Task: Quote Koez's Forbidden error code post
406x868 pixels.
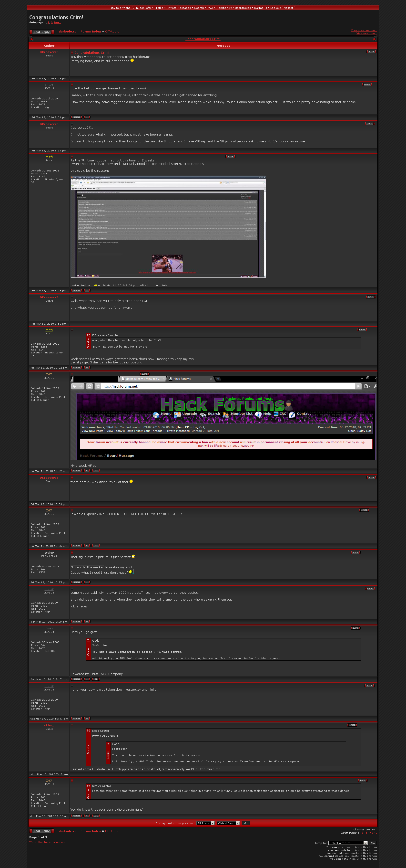Action: [x=355, y=628]
